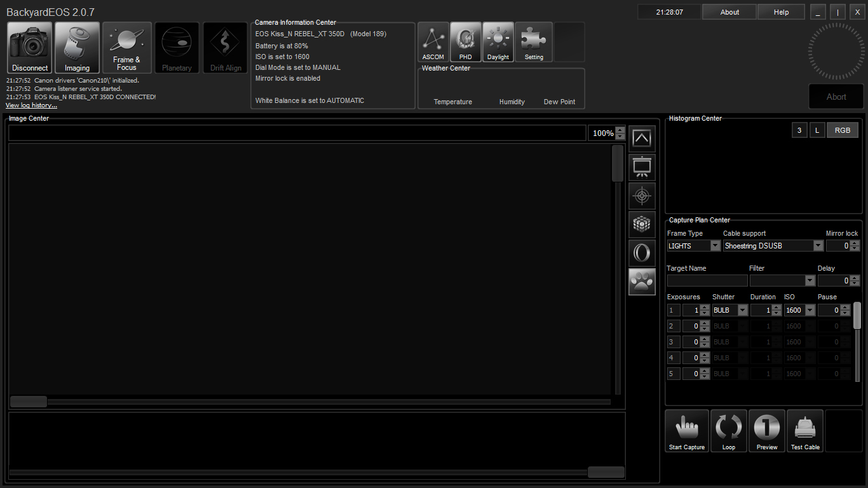Viewport: 868px width, 488px height.
Task: Click the Humidity label in Weather Center
Action: tap(512, 102)
